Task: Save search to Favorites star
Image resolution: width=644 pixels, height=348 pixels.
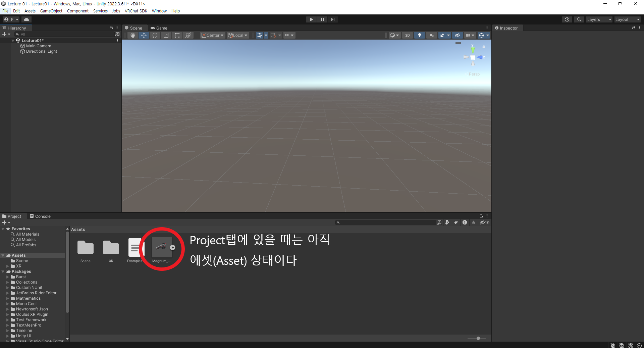Action: click(474, 222)
